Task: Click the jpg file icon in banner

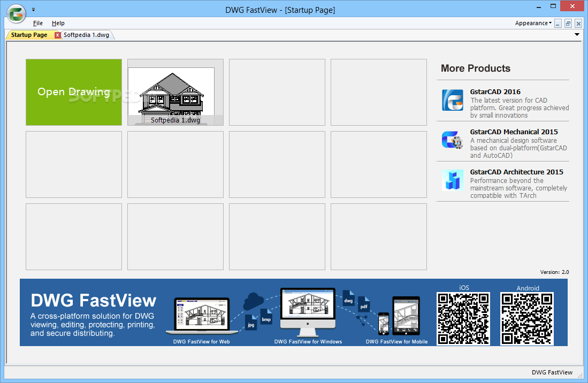Action: point(251,323)
